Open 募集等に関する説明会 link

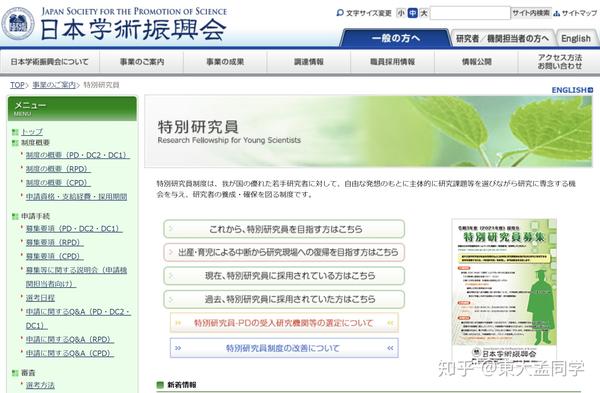pos(76,277)
